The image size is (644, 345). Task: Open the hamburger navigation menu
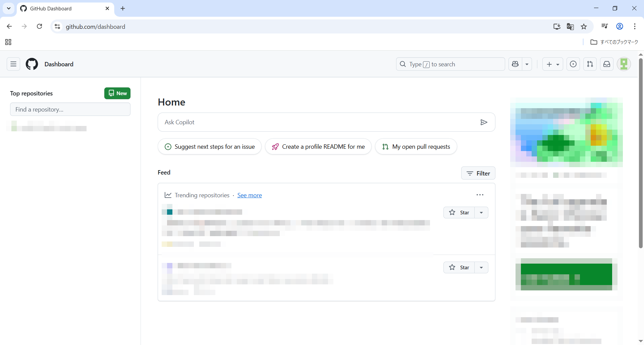(x=13, y=64)
